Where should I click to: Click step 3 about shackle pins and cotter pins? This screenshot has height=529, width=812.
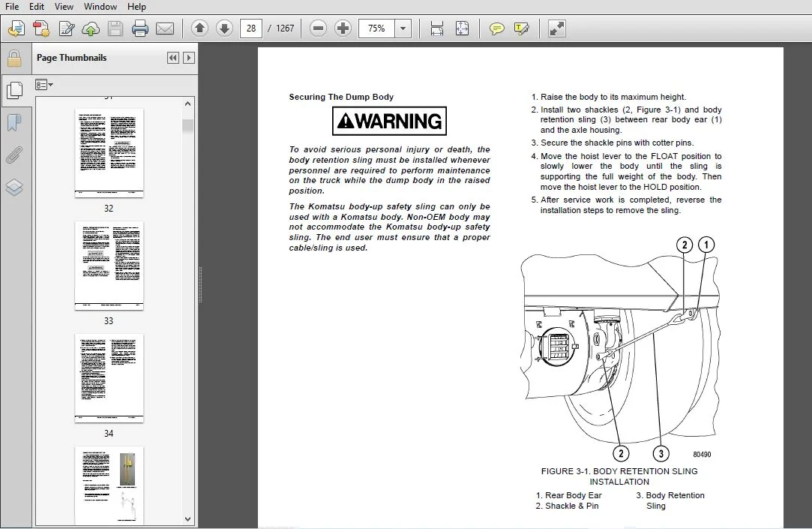[x=613, y=143]
